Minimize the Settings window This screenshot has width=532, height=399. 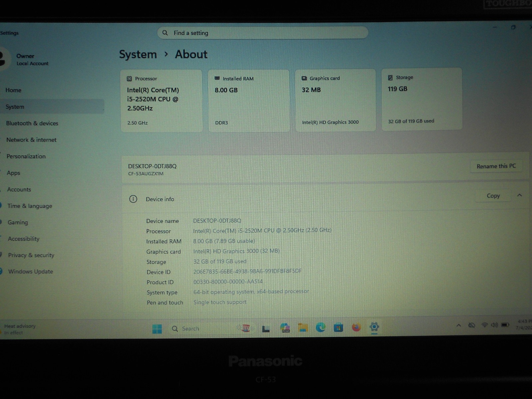(495, 27)
